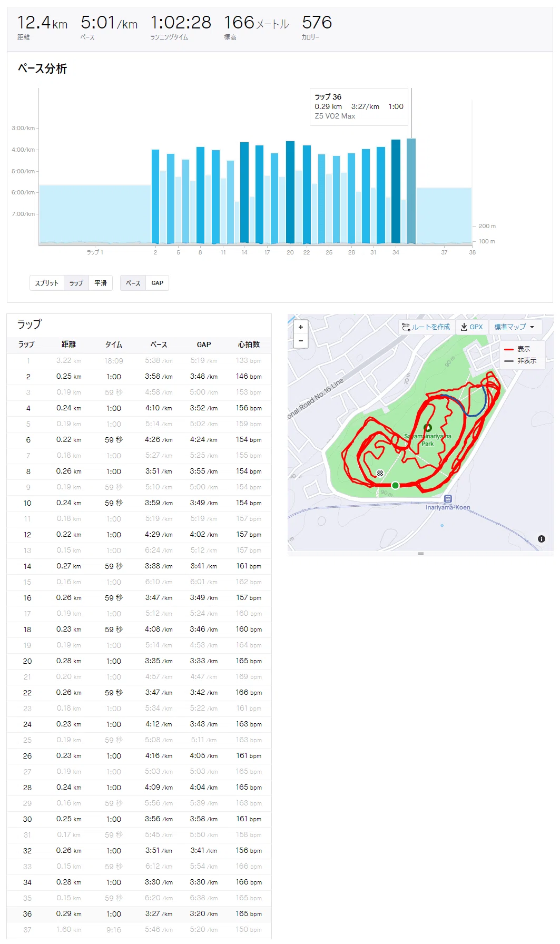Zoom in on the map
The height and width of the screenshot is (944, 560).
click(301, 327)
